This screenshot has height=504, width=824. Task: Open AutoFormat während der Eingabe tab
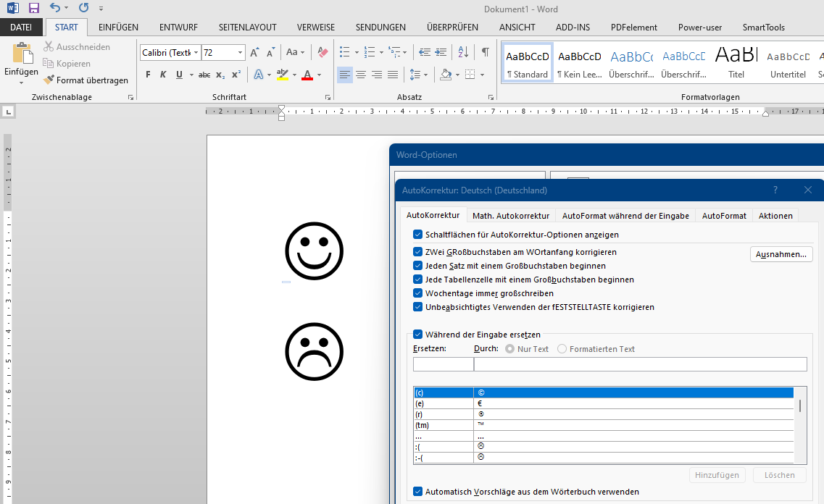click(x=625, y=216)
